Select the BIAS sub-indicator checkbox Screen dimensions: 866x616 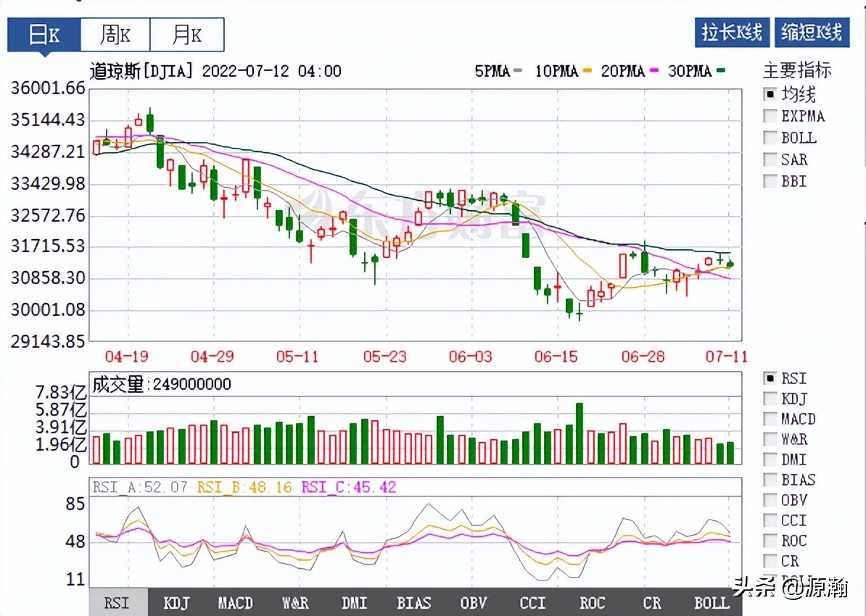click(770, 480)
